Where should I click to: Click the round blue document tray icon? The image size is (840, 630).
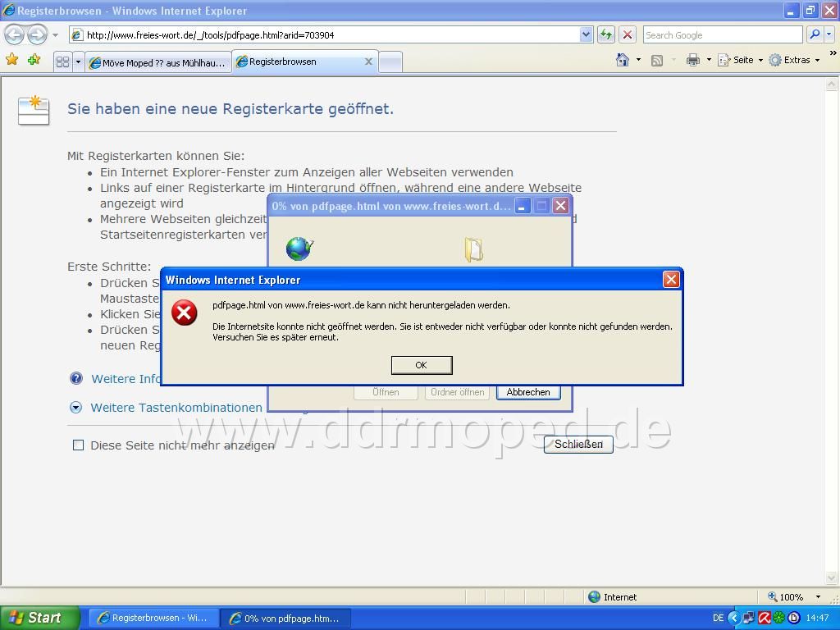pos(793,619)
